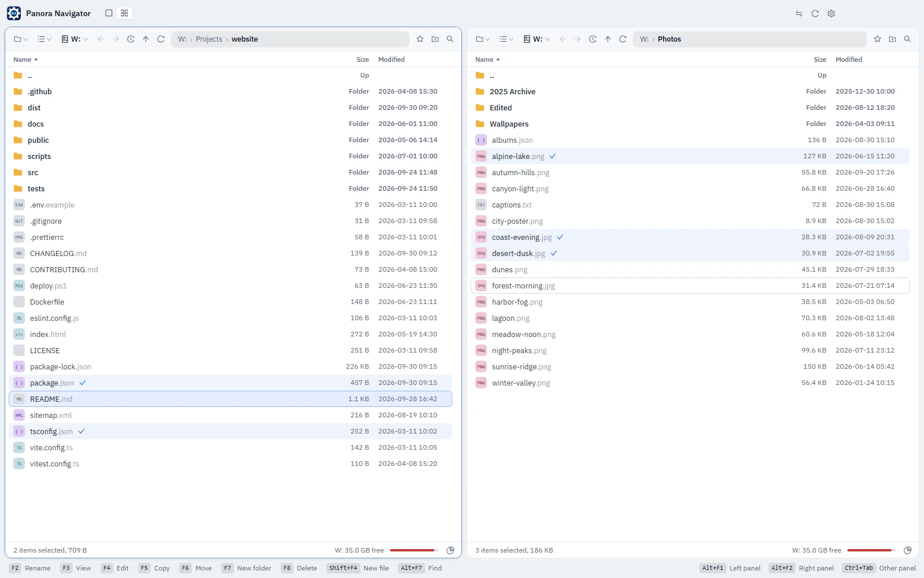
Task: Open right panel folder dropdown
Action: coord(483,39)
